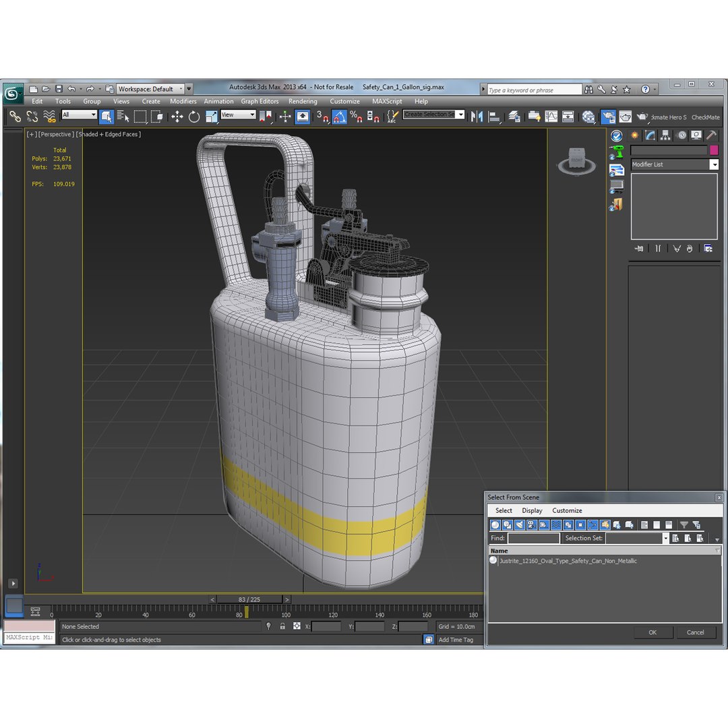The height and width of the screenshot is (728, 728).
Task: Switch to the Hierarchy command panel tab
Action: (665, 135)
